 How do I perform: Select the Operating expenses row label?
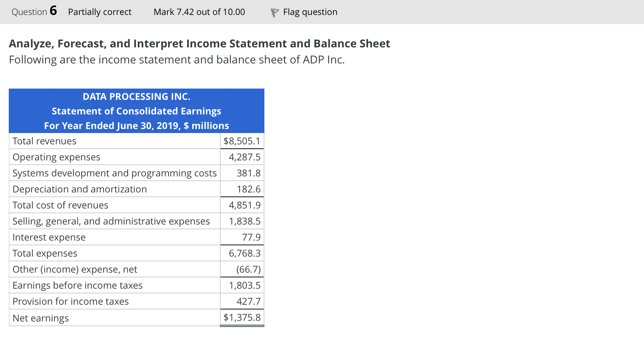(x=57, y=157)
